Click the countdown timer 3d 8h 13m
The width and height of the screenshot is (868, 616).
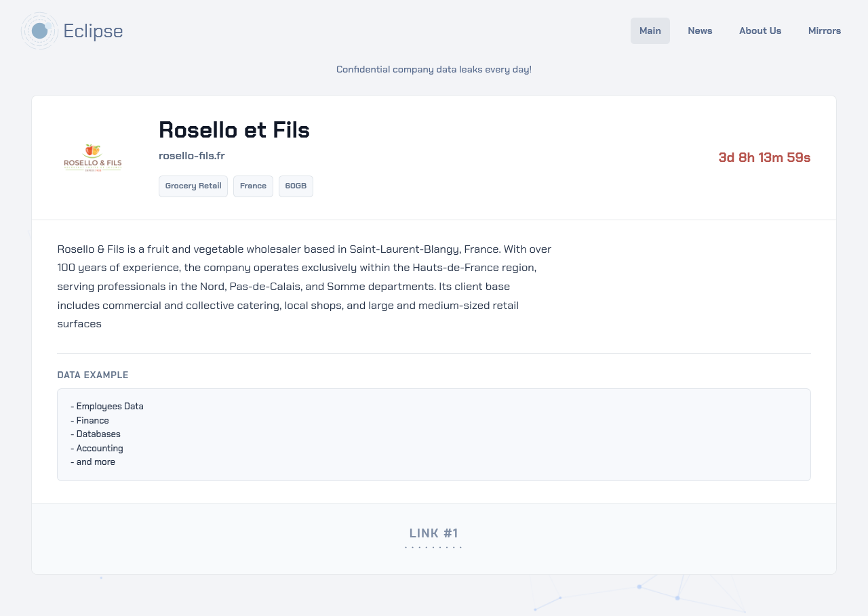[764, 157]
